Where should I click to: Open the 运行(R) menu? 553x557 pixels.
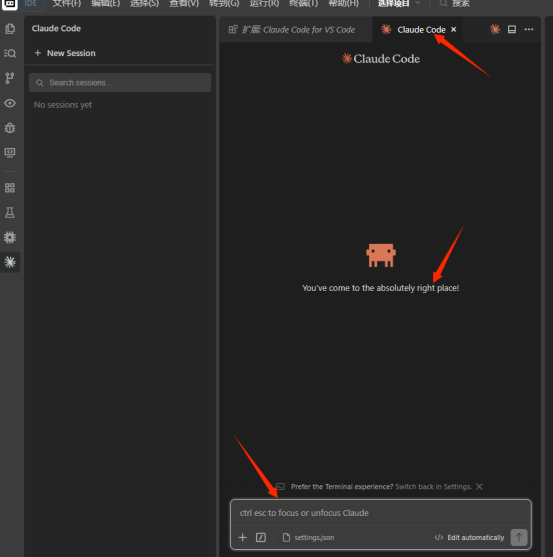tap(264, 4)
